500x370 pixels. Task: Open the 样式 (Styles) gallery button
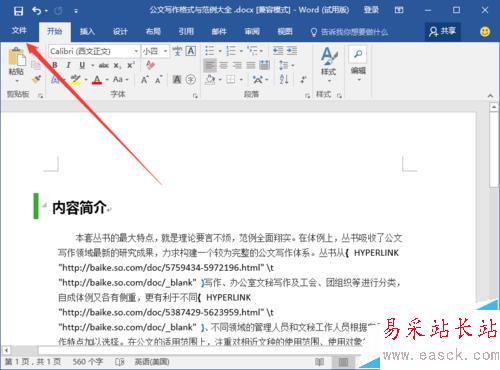[329, 65]
